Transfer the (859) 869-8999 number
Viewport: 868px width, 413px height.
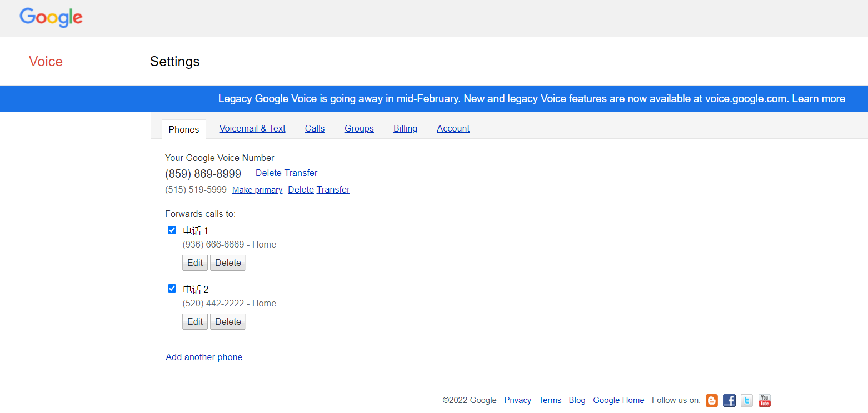coord(301,173)
